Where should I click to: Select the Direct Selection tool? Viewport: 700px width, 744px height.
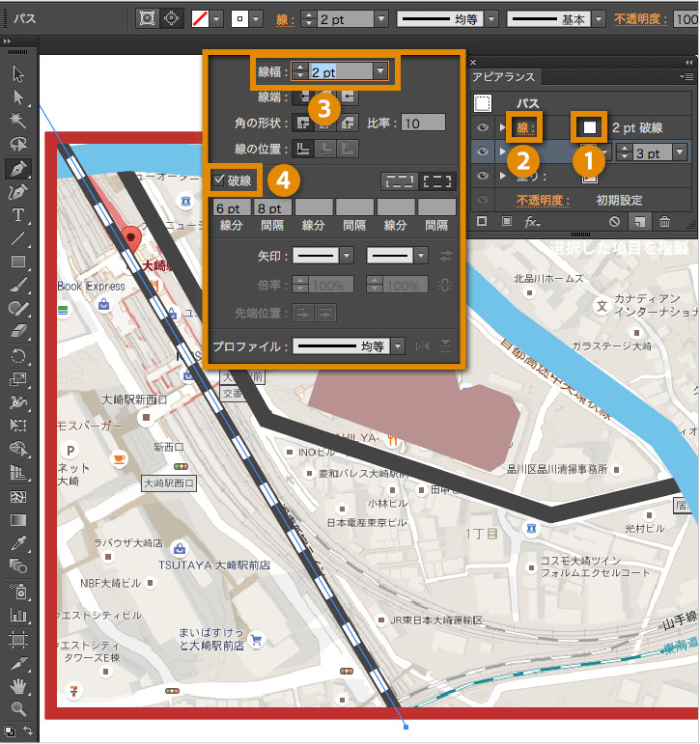click(x=18, y=97)
